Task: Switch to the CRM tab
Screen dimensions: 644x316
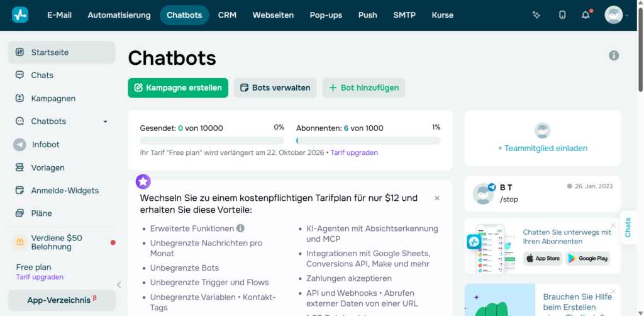Action: [x=227, y=15]
